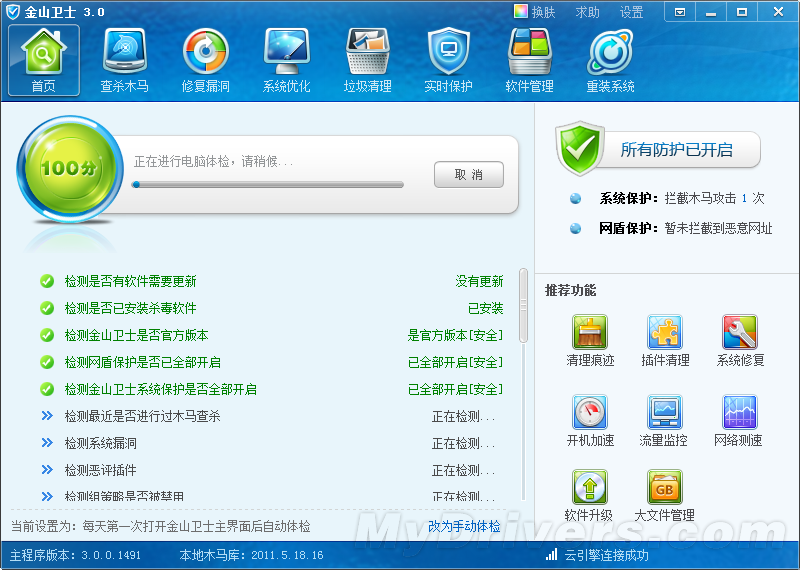Image resolution: width=800 pixels, height=570 pixels.
Task: Open 修复漏洞 vulnerability repair
Action: click(206, 60)
